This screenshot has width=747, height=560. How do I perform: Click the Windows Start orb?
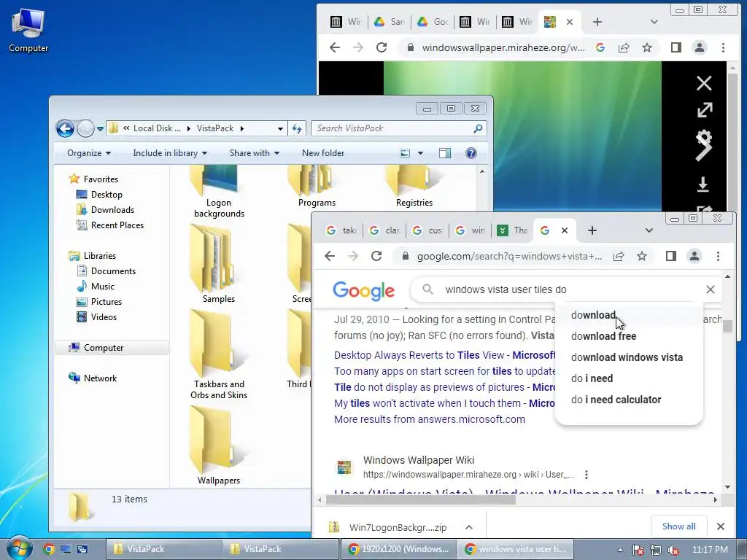[x=18, y=548]
